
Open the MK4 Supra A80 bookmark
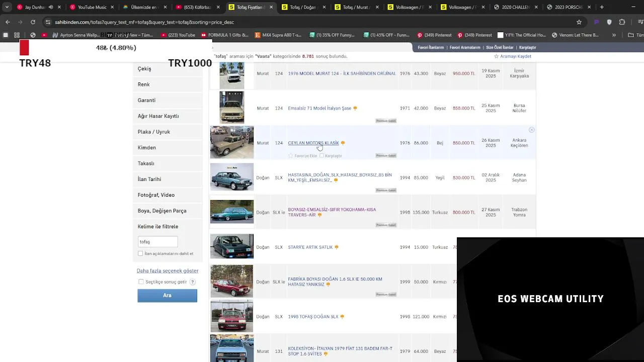pos(278,35)
